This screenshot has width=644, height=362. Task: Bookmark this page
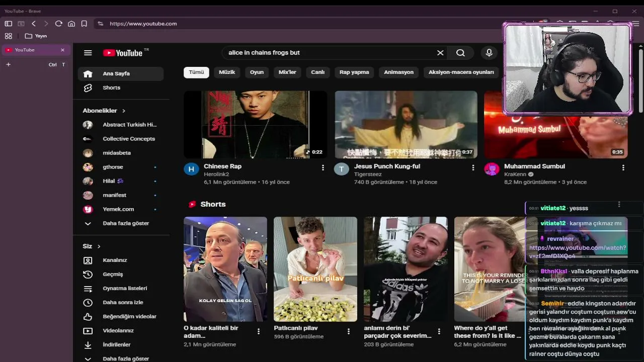[84, 24]
